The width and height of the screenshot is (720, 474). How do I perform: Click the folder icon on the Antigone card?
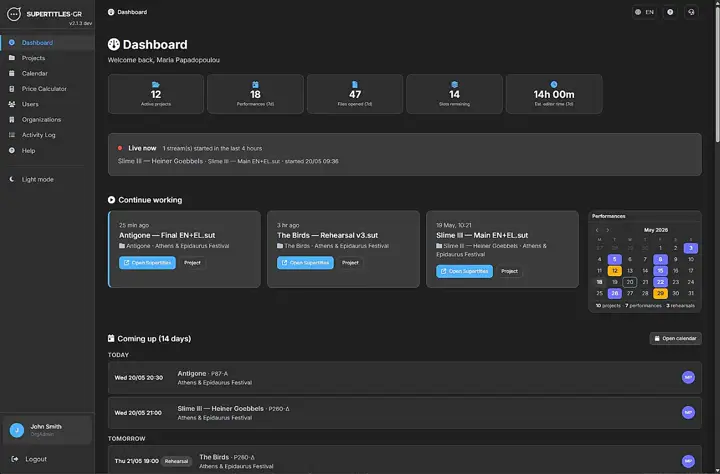coord(122,246)
